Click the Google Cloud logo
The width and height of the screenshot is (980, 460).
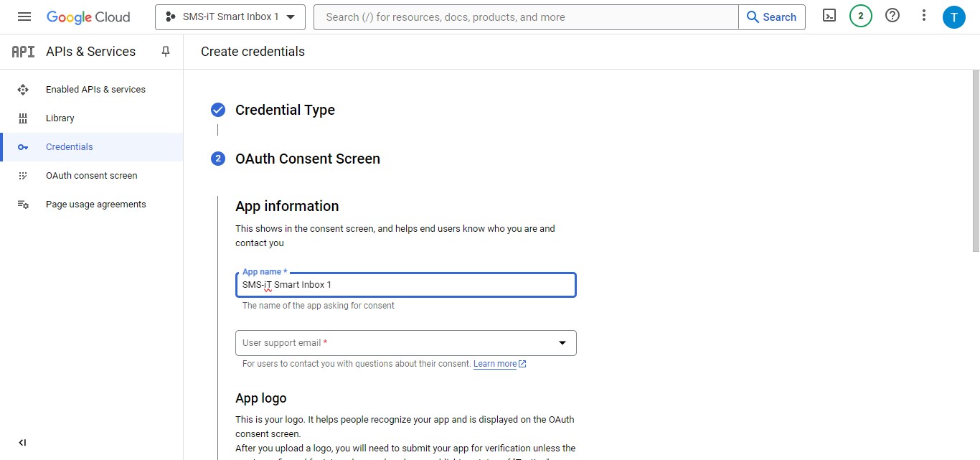tap(88, 17)
